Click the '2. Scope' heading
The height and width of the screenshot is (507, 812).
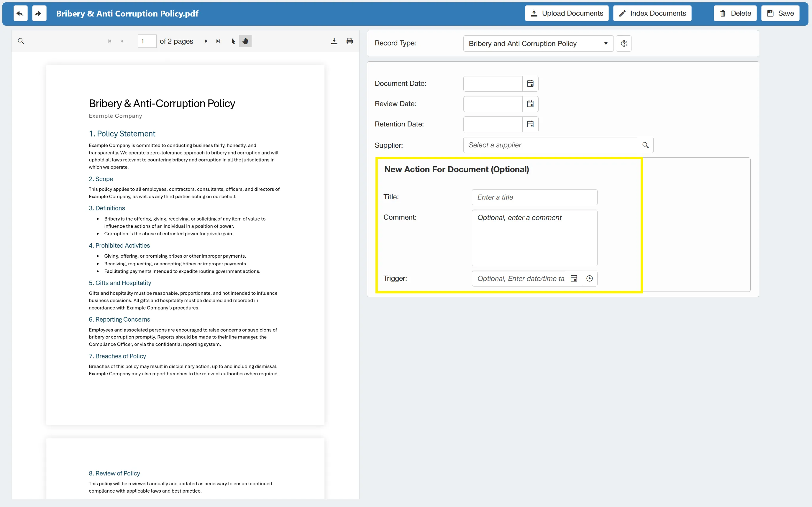tap(101, 179)
